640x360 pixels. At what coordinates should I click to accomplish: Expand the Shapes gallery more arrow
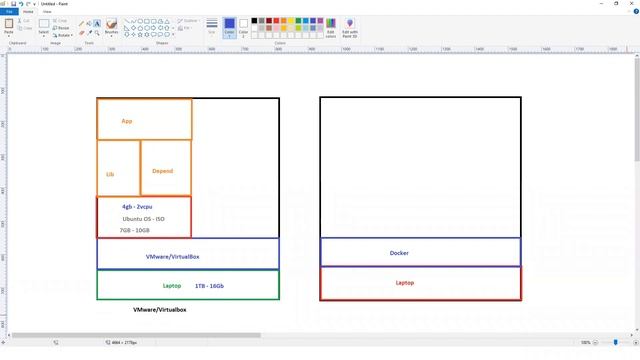(173, 34)
